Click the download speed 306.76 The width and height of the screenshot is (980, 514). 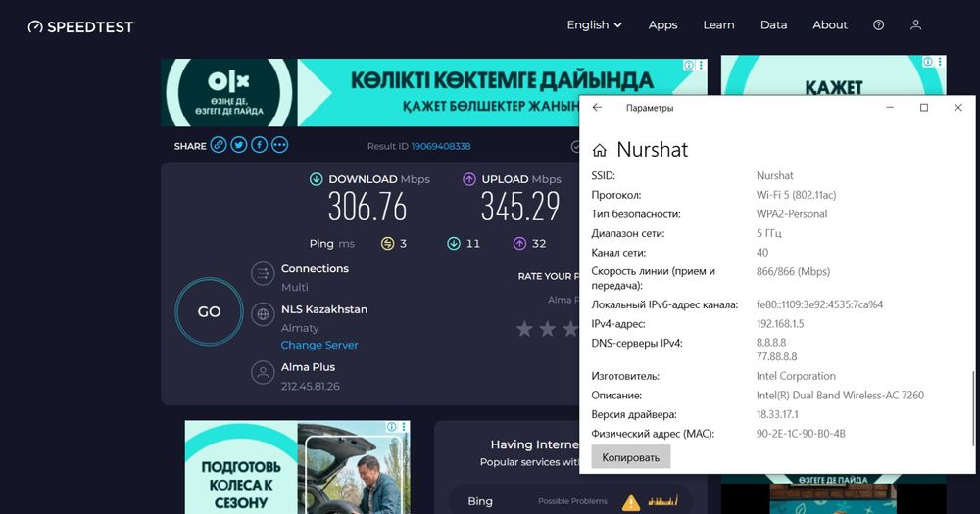[x=367, y=207]
